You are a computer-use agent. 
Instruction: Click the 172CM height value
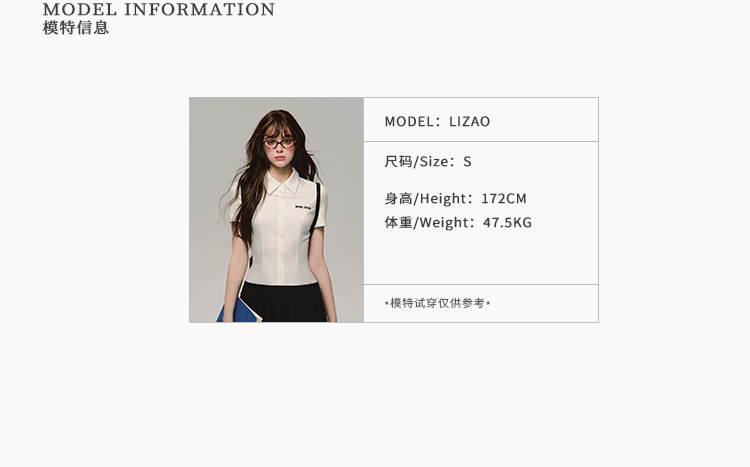point(504,199)
